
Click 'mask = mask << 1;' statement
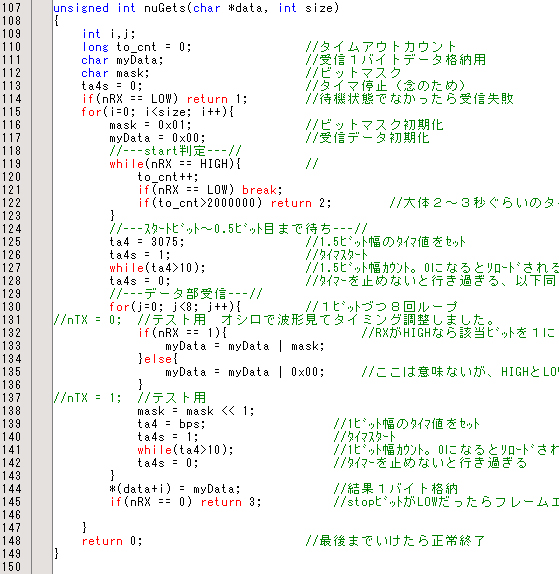196,411
